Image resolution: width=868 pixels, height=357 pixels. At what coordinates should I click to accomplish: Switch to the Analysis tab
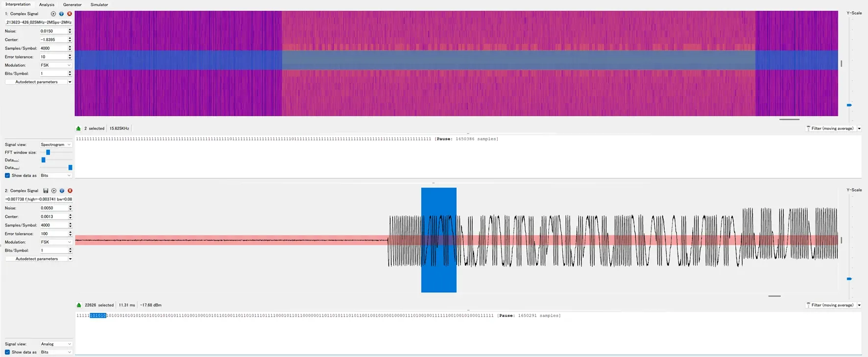pyautogui.click(x=47, y=4)
